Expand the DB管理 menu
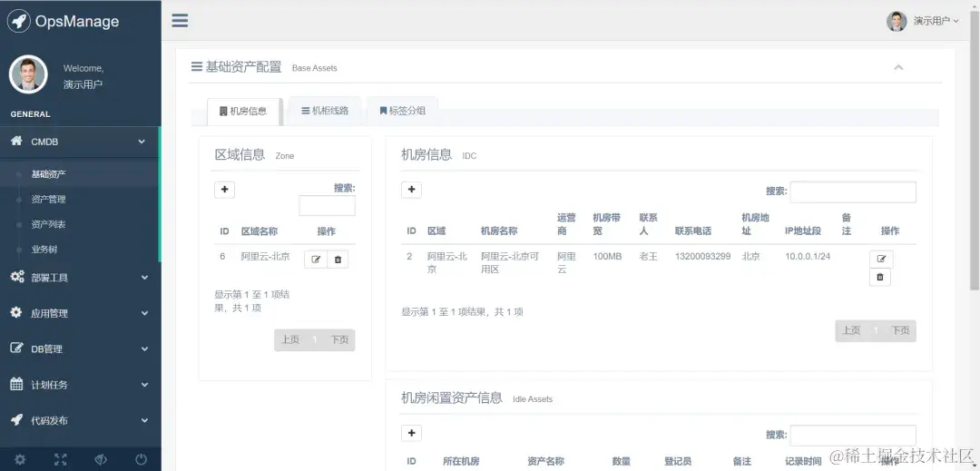The width and height of the screenshot is (980, 471). [x=79, y=348]
